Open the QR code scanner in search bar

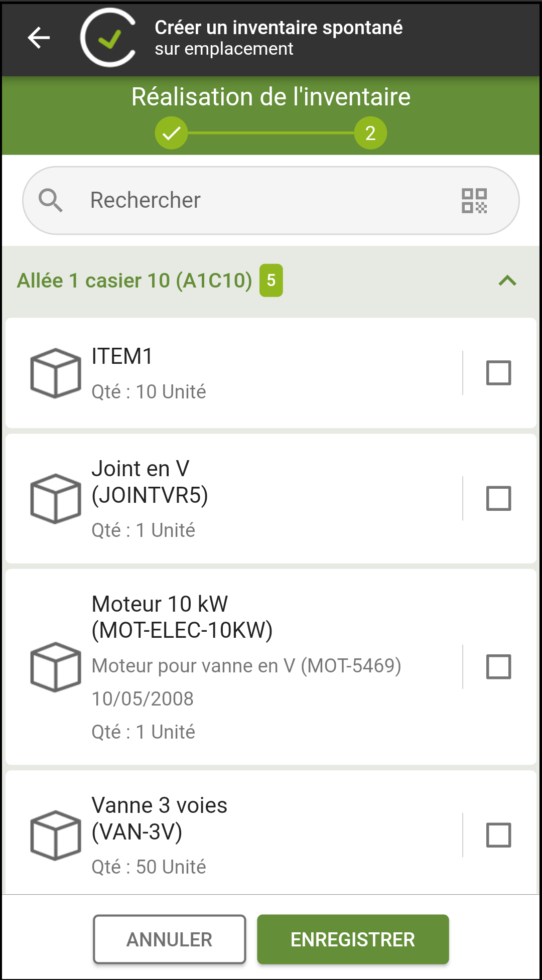[x=474, y=201]
